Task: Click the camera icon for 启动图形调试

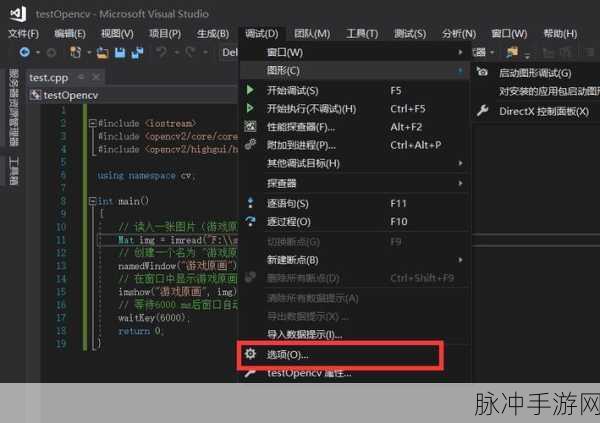Action: 482,72
